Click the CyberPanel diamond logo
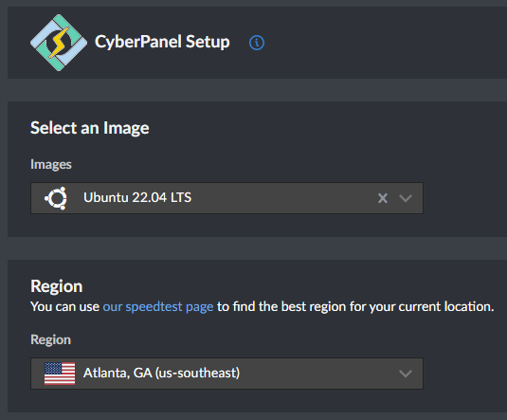 pyautogui.click(x=59, y=43)
